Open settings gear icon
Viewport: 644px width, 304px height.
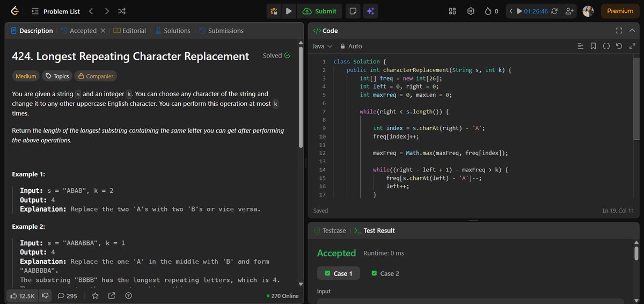tap(471, 11)
